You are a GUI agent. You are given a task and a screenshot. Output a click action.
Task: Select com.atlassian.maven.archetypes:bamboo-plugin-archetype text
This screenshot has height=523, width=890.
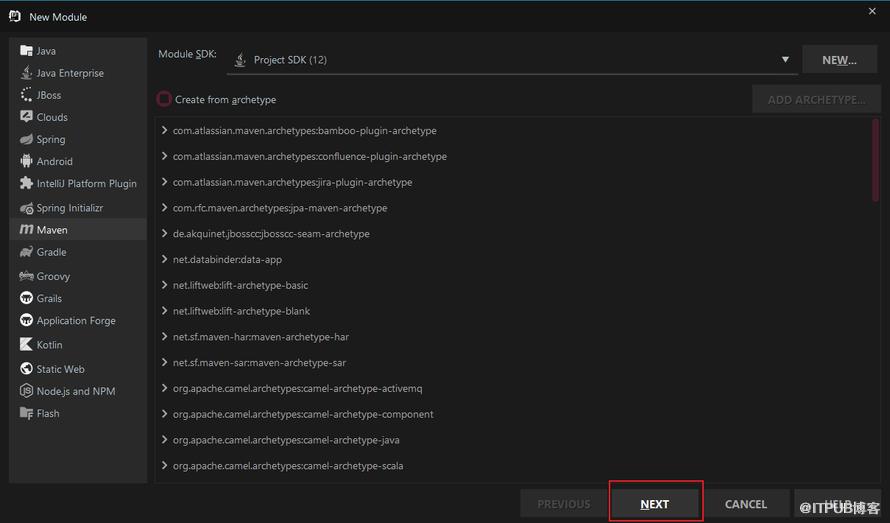[305, 131]
